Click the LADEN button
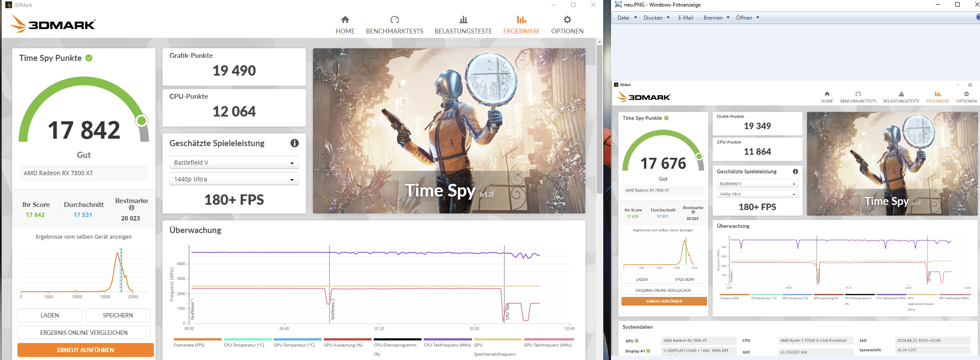Screen dimensions: 980x360 [x=50, y=315]
